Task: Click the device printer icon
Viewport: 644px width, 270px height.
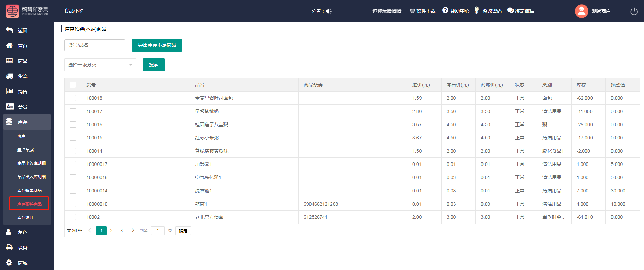Action: tap(9, 247)
